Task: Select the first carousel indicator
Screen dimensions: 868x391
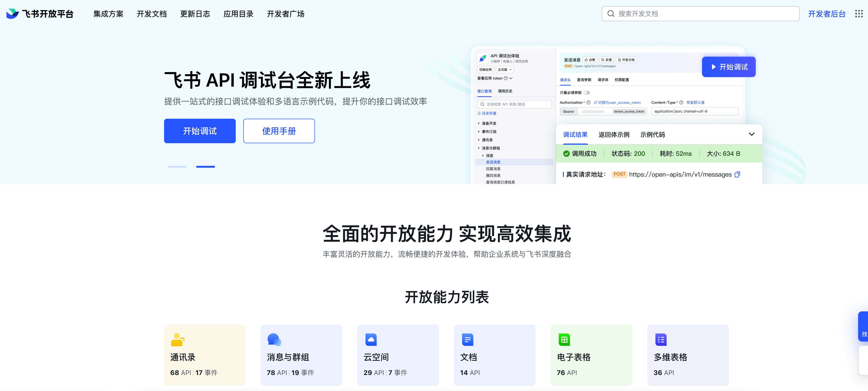Action: click(x=177, y=167)
